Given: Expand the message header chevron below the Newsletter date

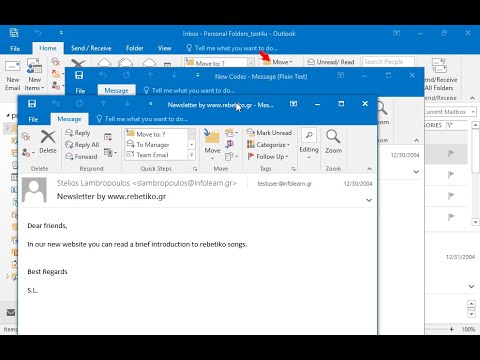Looking at the screenshot, I should coord(369,200).
